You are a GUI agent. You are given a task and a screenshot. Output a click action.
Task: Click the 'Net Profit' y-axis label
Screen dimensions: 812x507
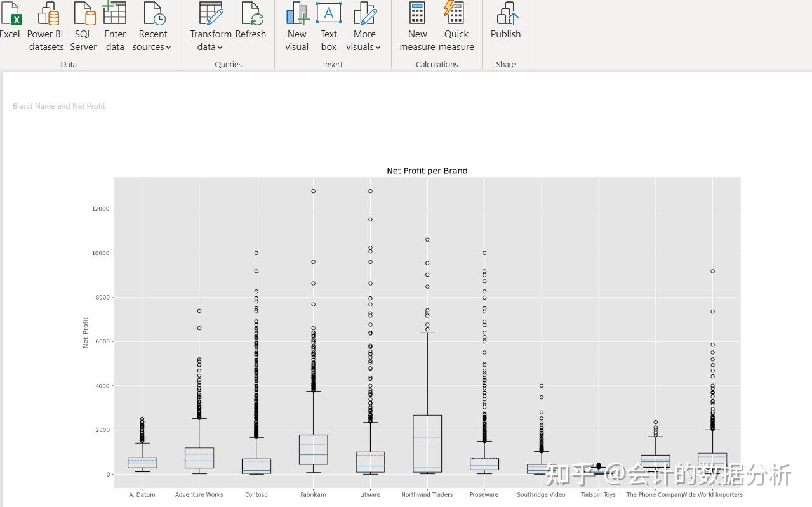click(x=86, y=333)
